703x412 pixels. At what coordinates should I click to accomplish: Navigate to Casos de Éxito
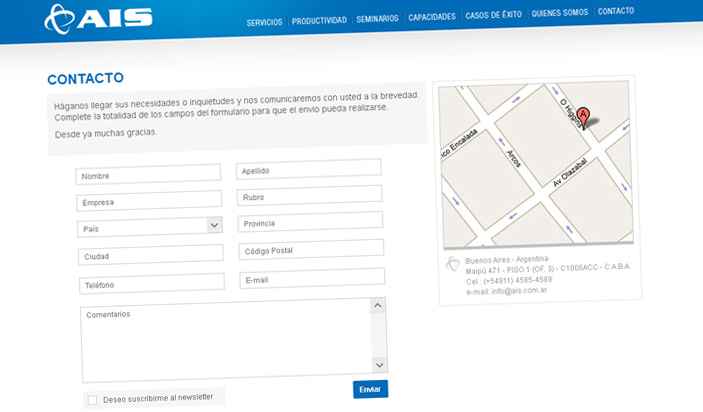(493, 17)
